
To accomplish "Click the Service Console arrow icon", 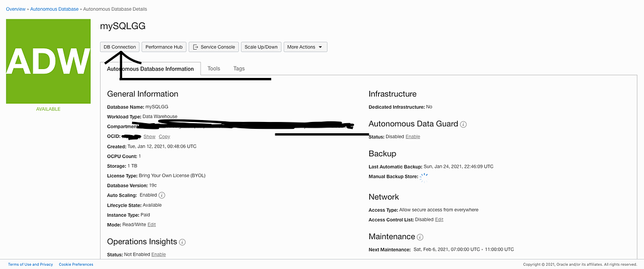I will pos(196,47).
